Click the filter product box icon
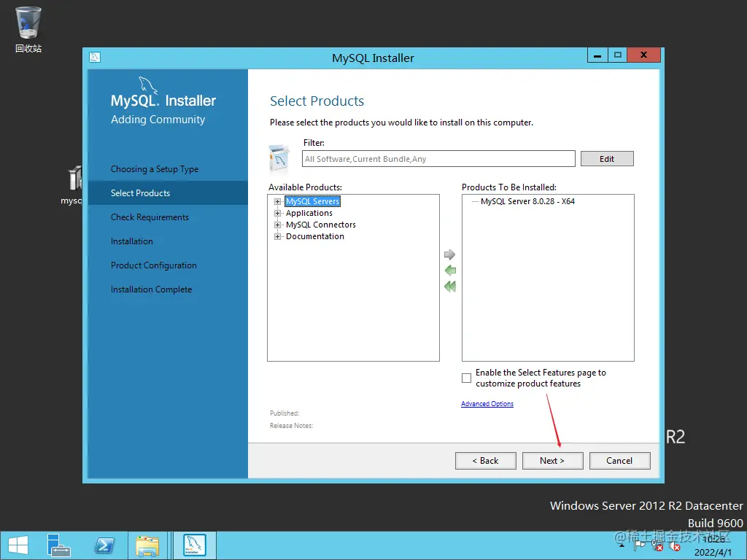Screen dimensions: 747x560 pyautogui.click(x=279, y=159)
